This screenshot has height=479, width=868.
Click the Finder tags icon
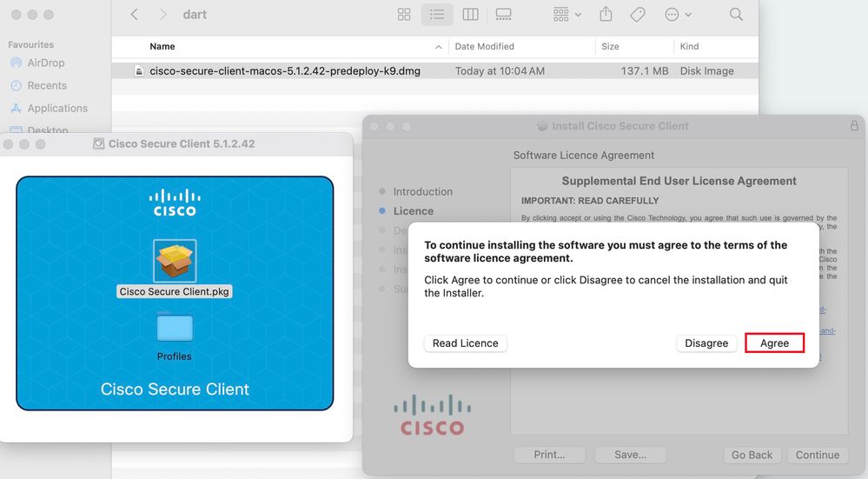(x=638, y=15)
